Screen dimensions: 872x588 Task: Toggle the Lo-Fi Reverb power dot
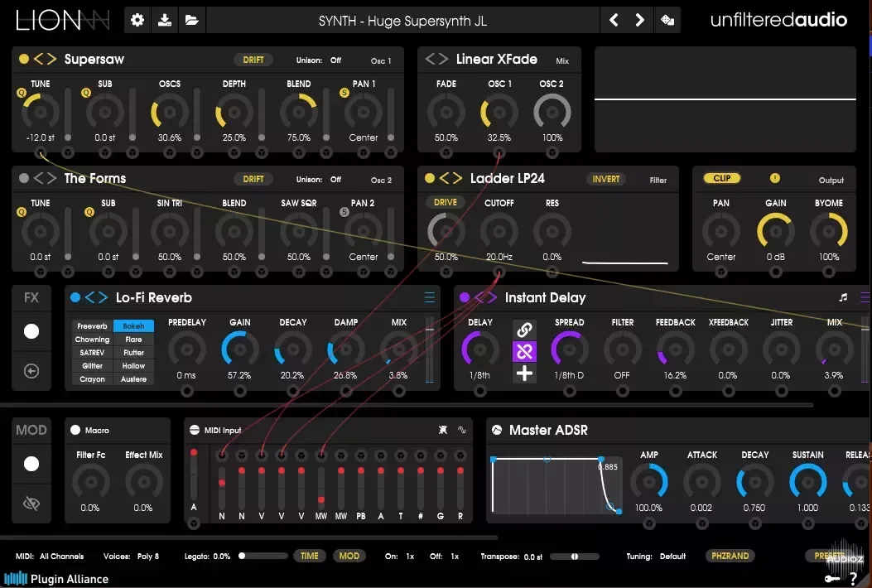(x=75, y=297)
